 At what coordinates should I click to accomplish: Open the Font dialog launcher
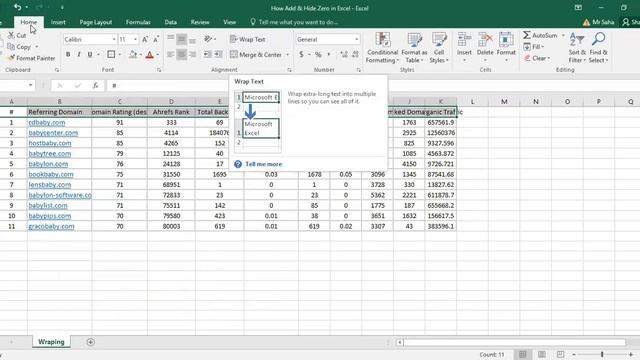tap(159, 70)
